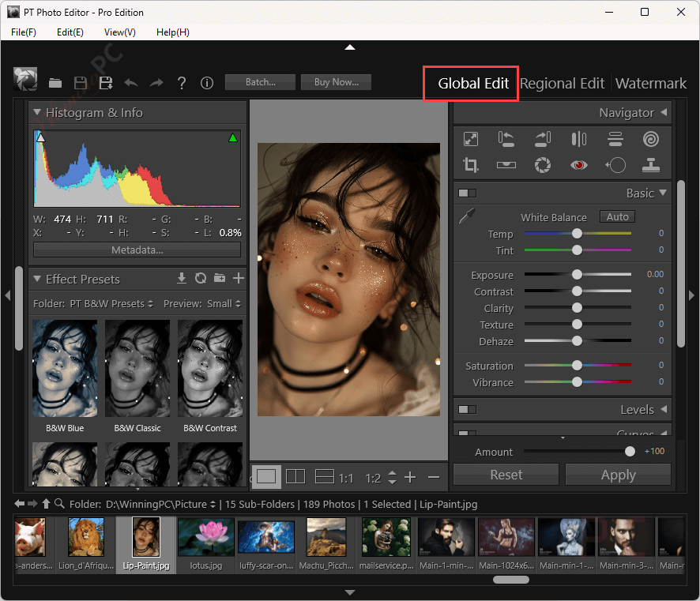700x601 pixels.
Task: Click the White Balance Auto button
Action: 617,217
